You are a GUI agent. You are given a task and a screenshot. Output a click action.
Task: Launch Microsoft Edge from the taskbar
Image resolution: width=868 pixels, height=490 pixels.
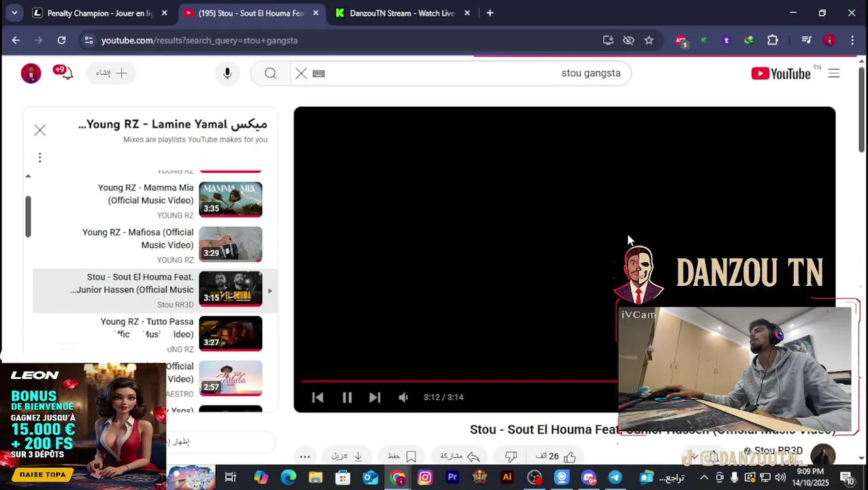pyautogui.click(x=289, y=477)
